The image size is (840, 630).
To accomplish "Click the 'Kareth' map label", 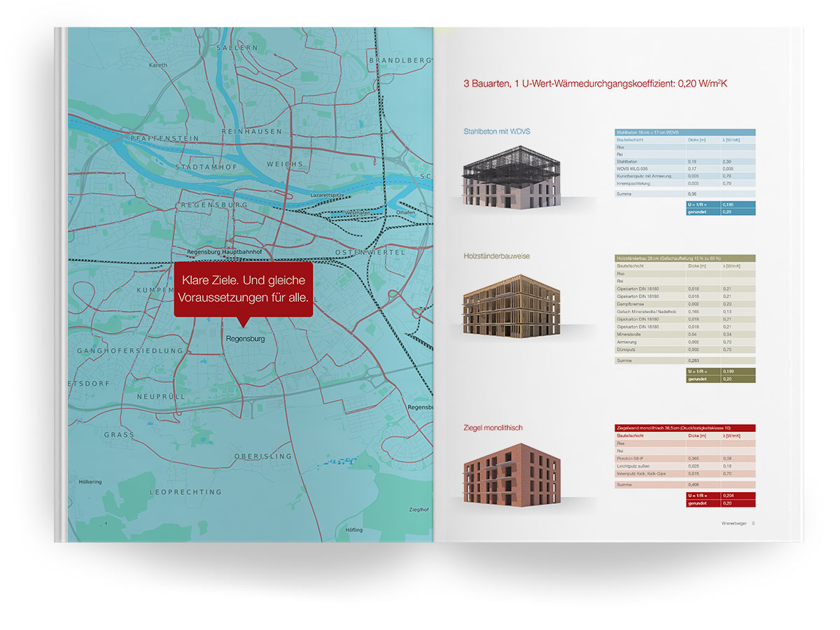I will [158, 64].
